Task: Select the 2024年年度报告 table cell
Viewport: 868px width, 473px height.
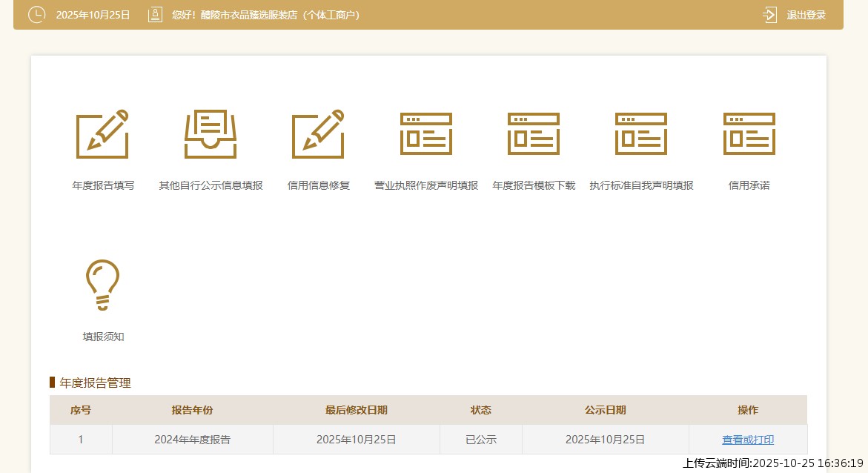Action: 192,440
